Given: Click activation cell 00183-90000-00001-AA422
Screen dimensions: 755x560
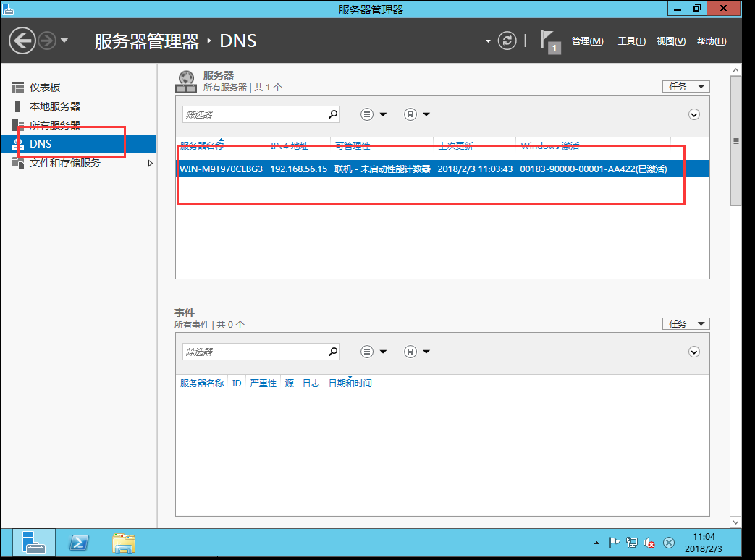Looking at the screenshot, I should pos(594,169).
